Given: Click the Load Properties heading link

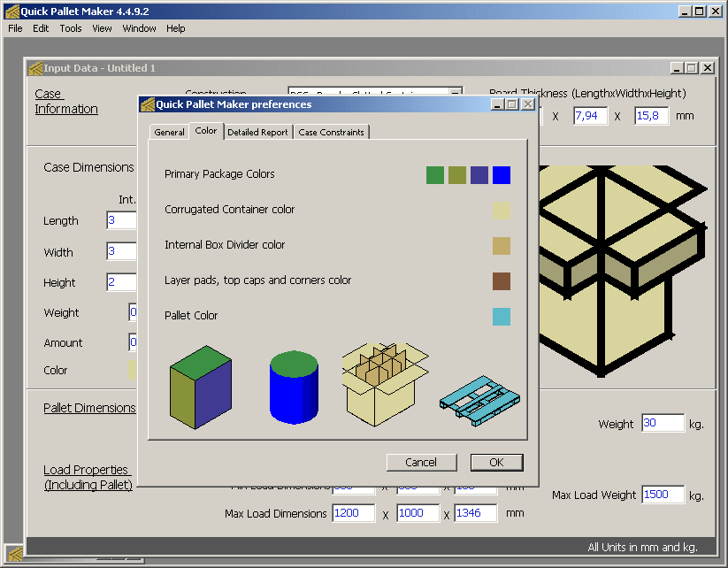Looking at the screenshot, I should (88, 477).
